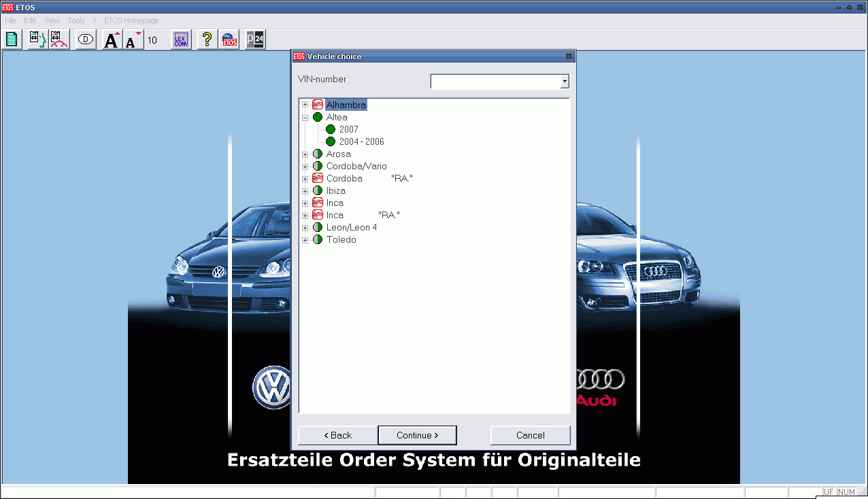Click the Cancel button

[x=531, y=435]
